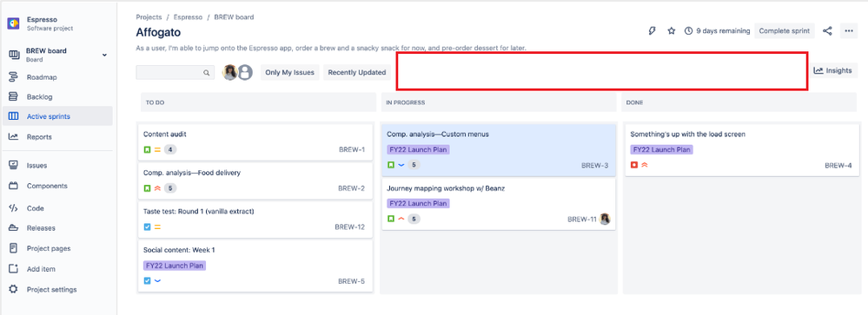Click the Espresso project avatar icon
This screenshot has width=868, height=315.
[13, 23]
